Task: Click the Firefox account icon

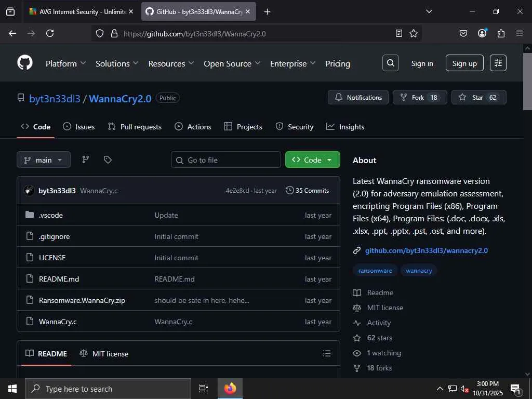Action: click(482, 33)
